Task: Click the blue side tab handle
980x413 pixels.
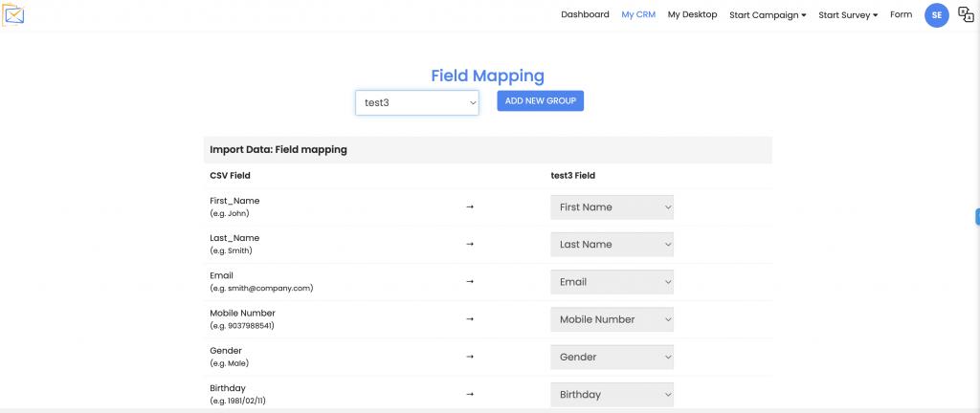Action: (976, 216)
